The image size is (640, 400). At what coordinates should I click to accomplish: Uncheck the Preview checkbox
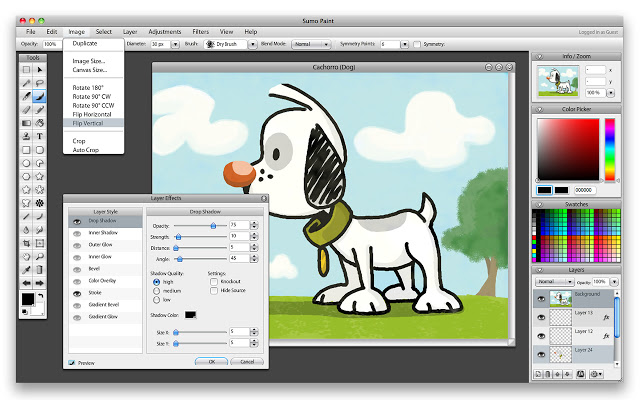(72, 362)
